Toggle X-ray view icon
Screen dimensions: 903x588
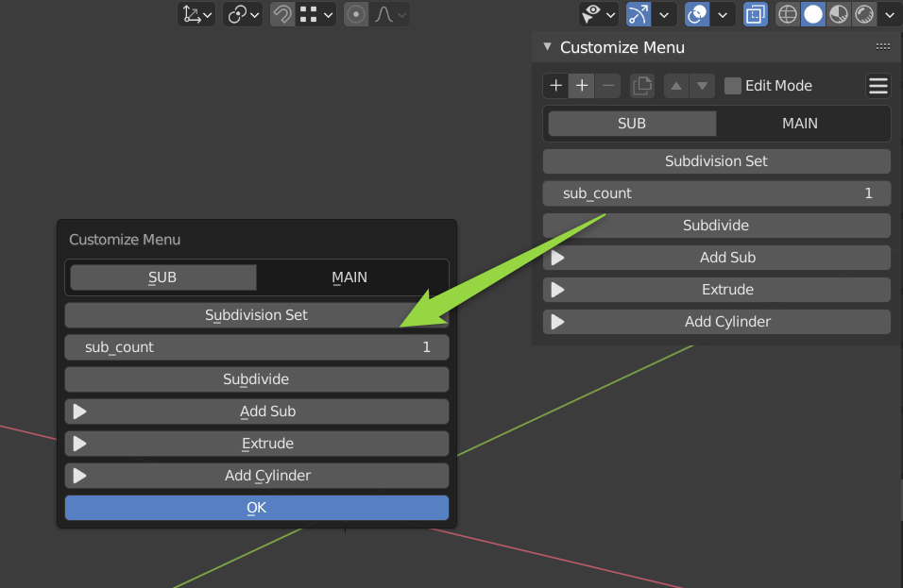tap(755, 14)
